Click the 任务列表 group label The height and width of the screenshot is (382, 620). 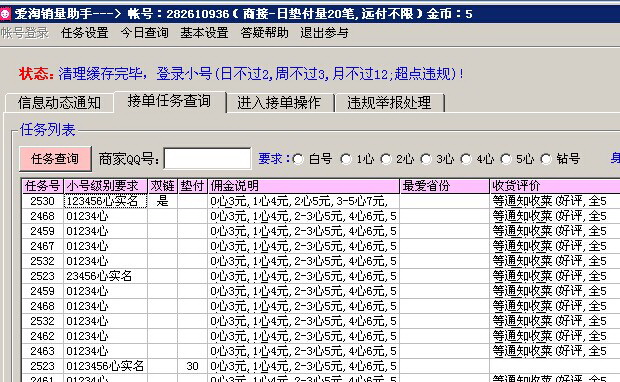click(x=47, y=130)
